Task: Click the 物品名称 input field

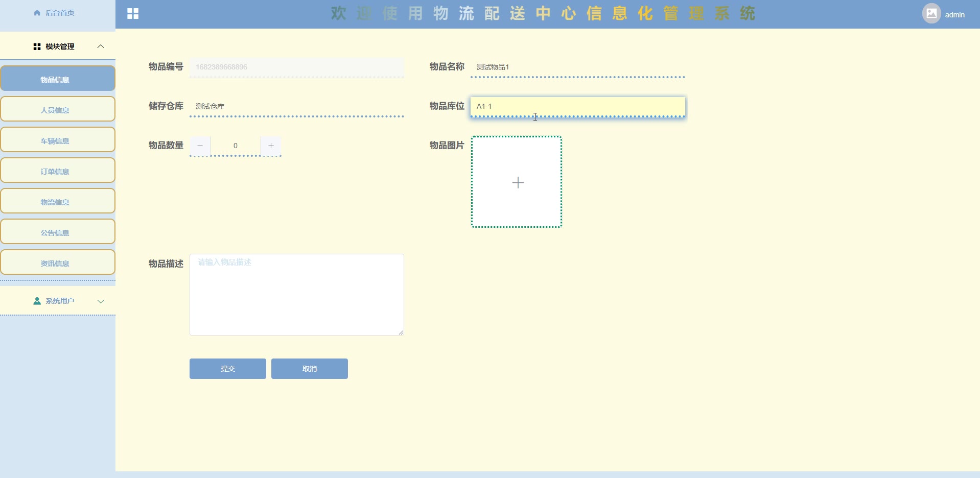Action: point(577,67)
